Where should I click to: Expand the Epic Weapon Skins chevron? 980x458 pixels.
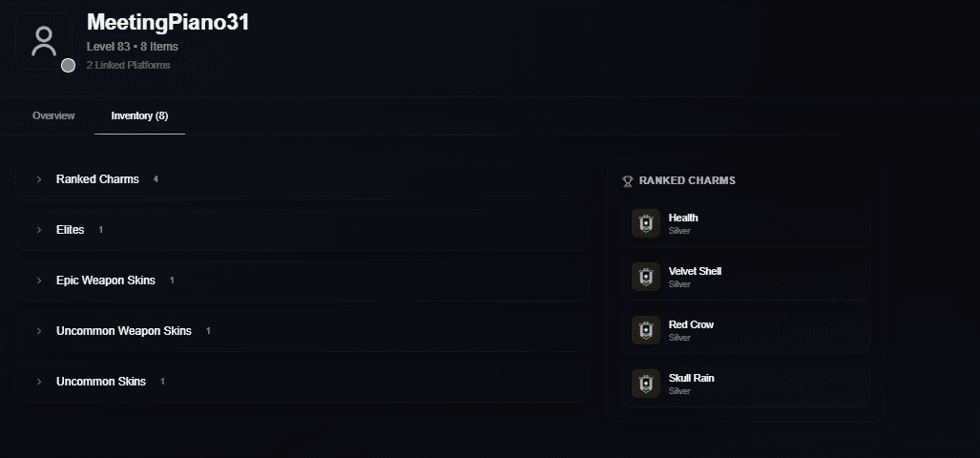39,281
